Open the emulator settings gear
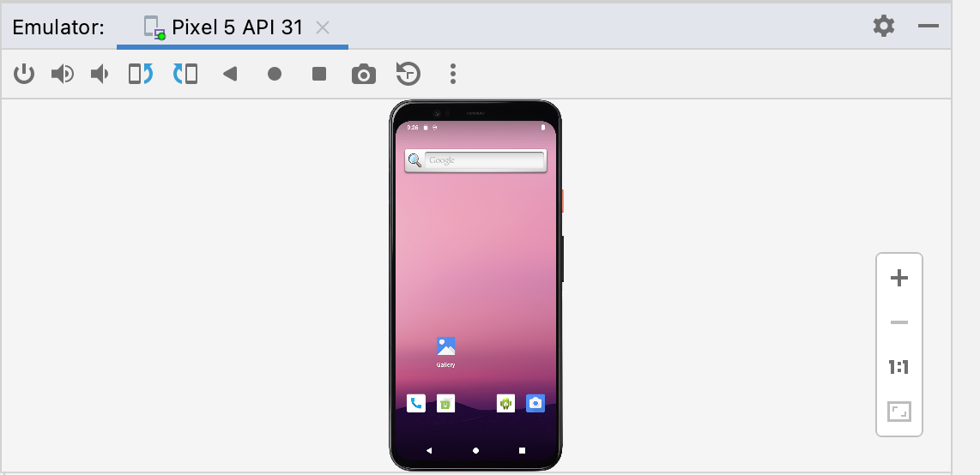980x475 pixels. (884, 27)
